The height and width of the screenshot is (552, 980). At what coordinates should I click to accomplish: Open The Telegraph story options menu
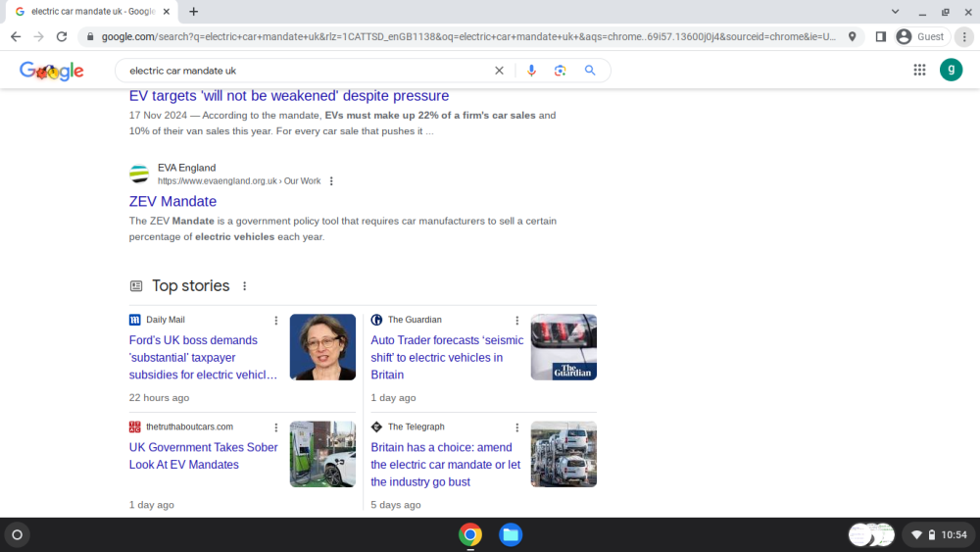516,427
